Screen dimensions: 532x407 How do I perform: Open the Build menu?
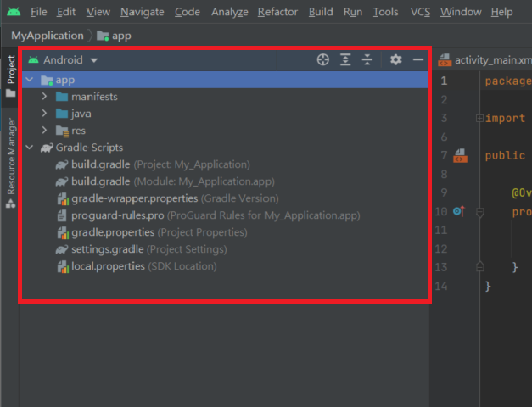321,12
